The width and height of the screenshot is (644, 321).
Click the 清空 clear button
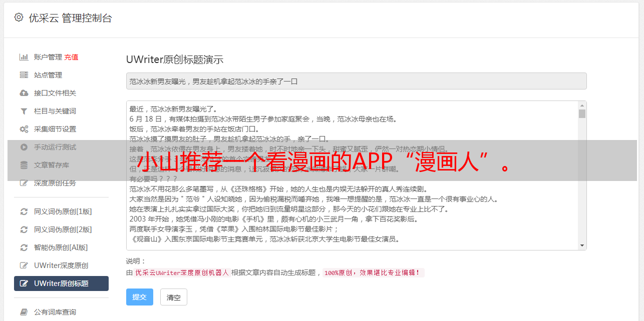coord(174,297)
